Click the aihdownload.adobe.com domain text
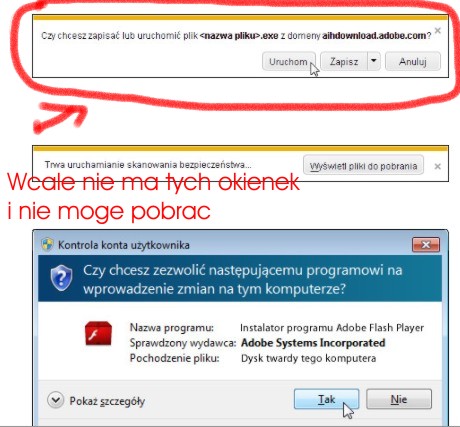The width and height of the screenshot is (460, 427). (374, 36)
